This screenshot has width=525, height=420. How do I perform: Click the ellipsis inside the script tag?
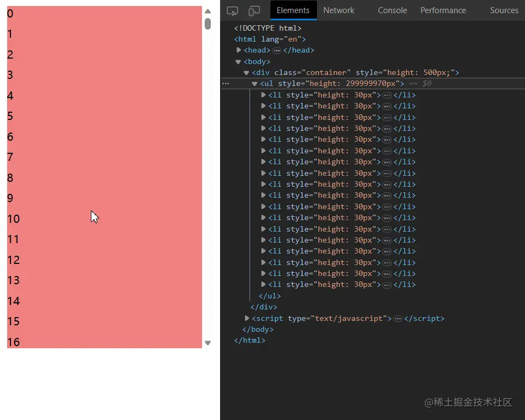coord(397,318)
